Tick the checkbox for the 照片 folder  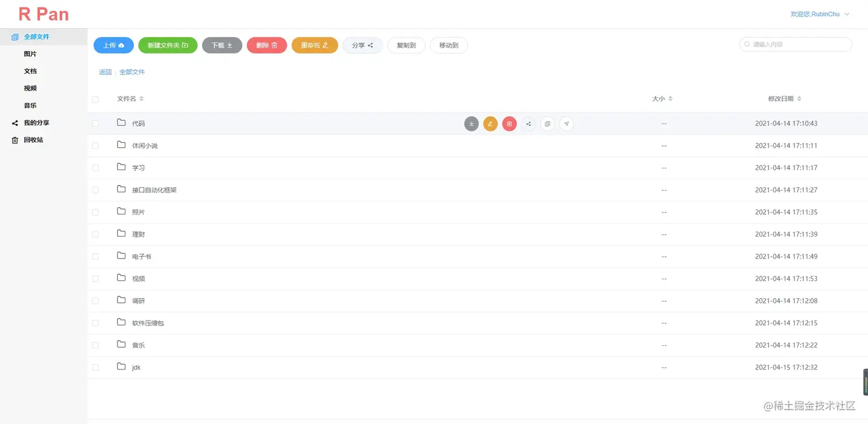95,212
